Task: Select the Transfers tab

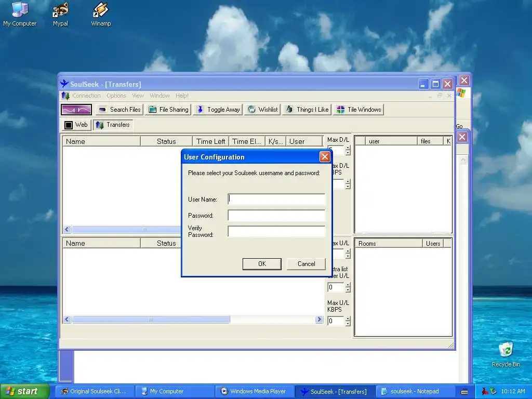Action: tap(113, 125)
